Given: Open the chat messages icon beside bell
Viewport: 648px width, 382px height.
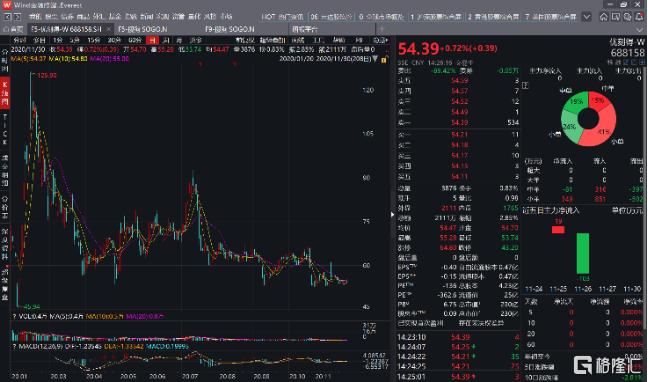Looking at the screenshot, I should pos(628,17).
